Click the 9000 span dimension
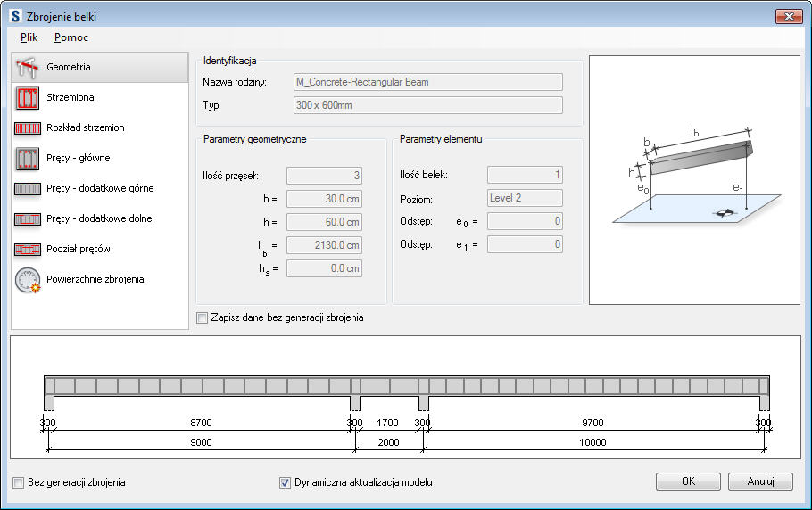Image resolution: width=812 pixels, height=510 pixels. [201, 442]
